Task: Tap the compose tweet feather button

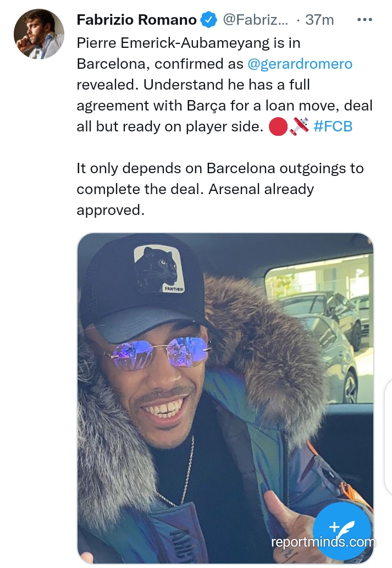Action: pyautogui.click(x=341, y=531)
